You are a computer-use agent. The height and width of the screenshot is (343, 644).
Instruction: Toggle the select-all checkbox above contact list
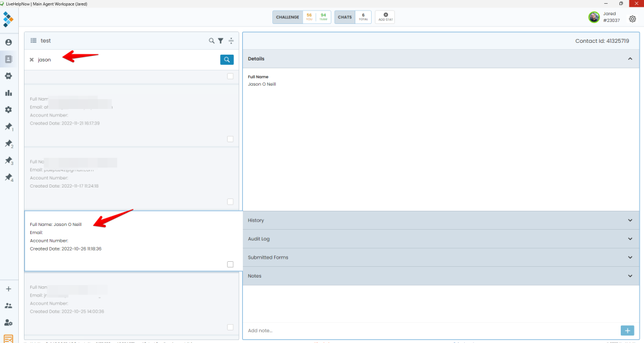click(x=230, y=76)
